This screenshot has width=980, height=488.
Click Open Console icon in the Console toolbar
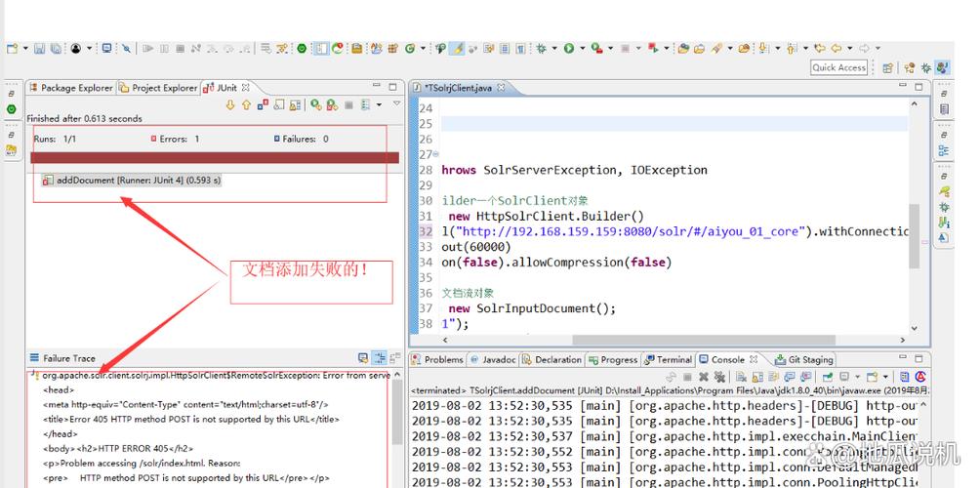(872, 377)
